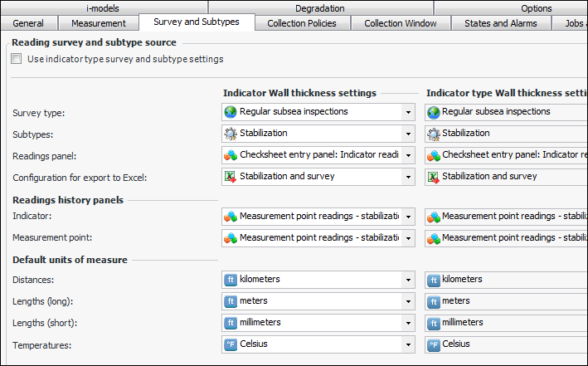Expand the Distances unit dropdown
Viewport: 588px width, 366px height.
point(407,280)
